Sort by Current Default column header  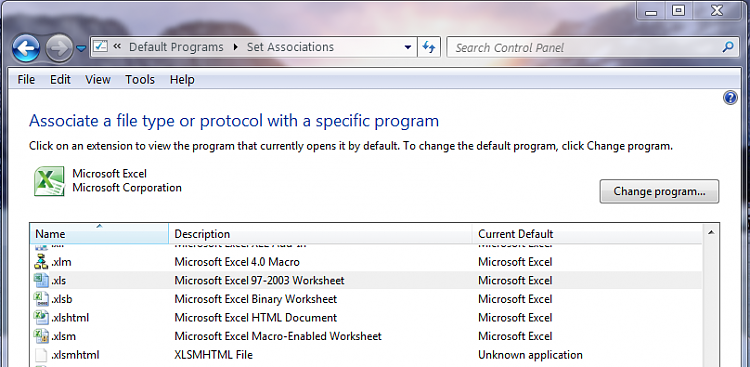(587, 234)
